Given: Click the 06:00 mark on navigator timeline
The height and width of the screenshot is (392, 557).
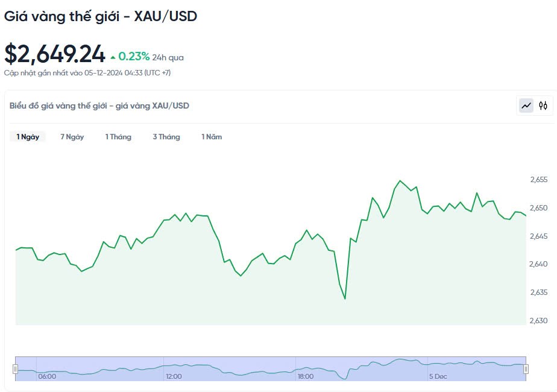Looking at the screenshot, I should point(47,376).
